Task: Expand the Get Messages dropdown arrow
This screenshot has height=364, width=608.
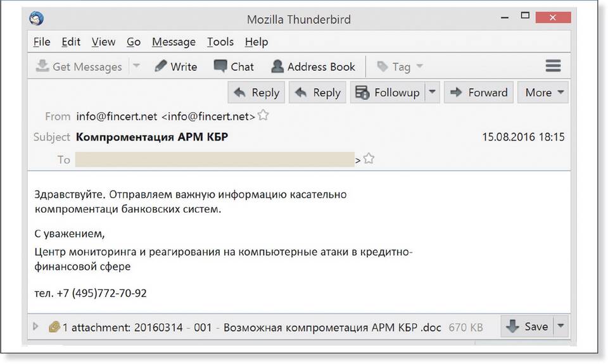Action: pyautogui.click(x=137, y=66)
